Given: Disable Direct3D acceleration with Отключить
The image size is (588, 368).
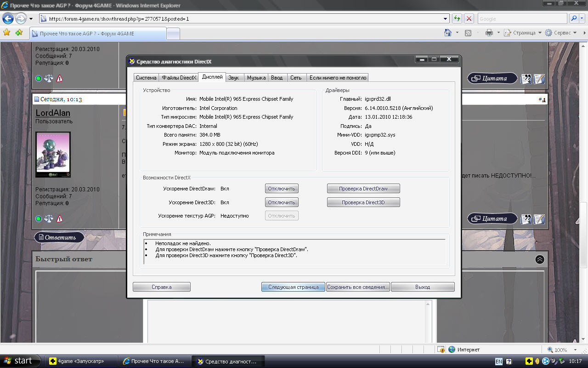Looking at the screenshot, I should pyautogui.click(x=282, y=202).
